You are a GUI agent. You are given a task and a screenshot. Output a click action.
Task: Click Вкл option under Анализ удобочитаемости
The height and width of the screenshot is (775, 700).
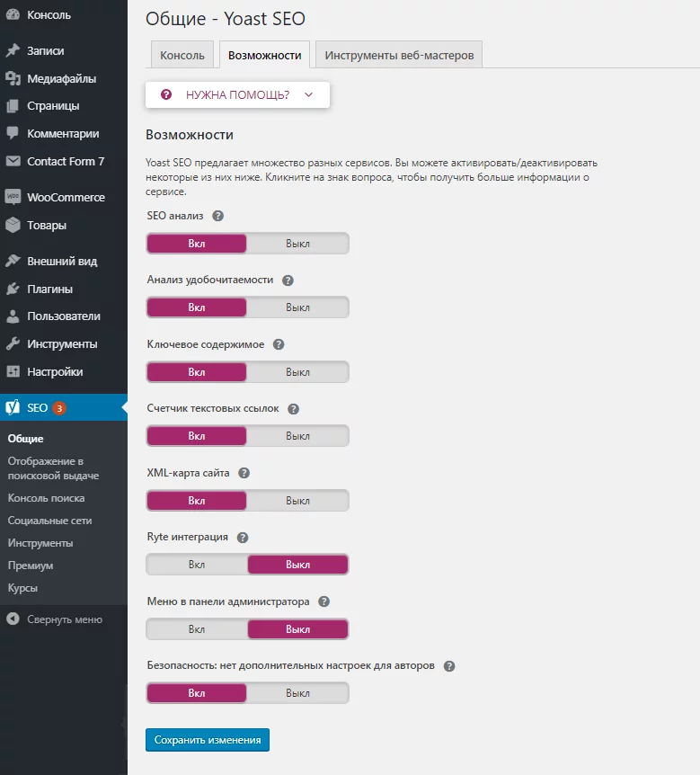197,307
